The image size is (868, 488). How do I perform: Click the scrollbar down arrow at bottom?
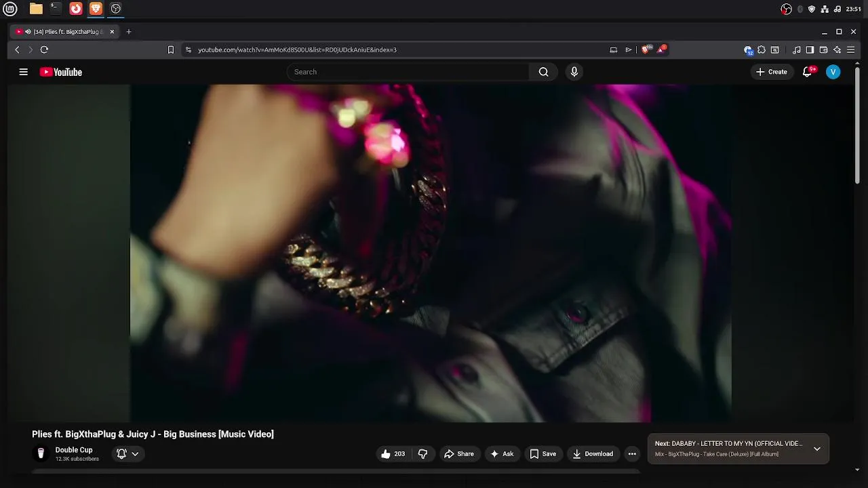tap(857, 469)
